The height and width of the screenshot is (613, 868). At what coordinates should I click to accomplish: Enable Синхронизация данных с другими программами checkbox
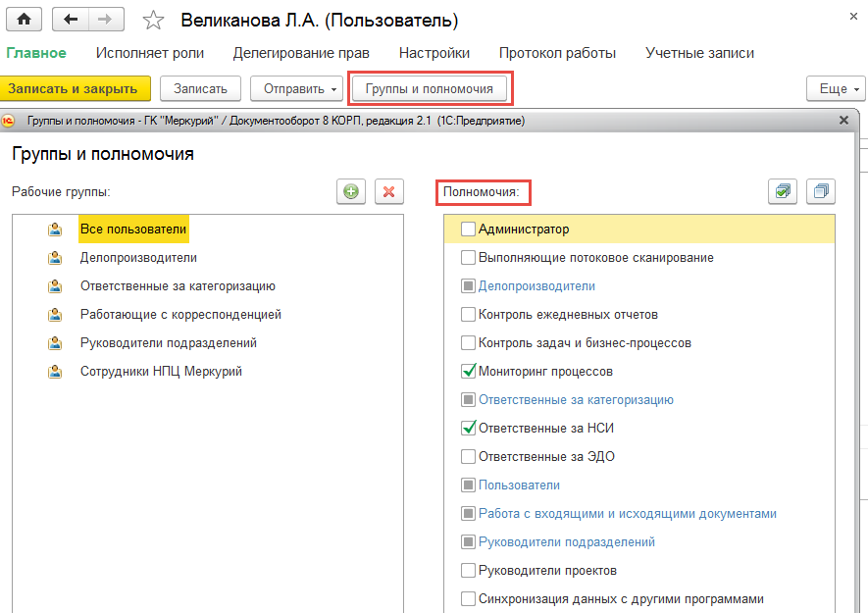468,598
